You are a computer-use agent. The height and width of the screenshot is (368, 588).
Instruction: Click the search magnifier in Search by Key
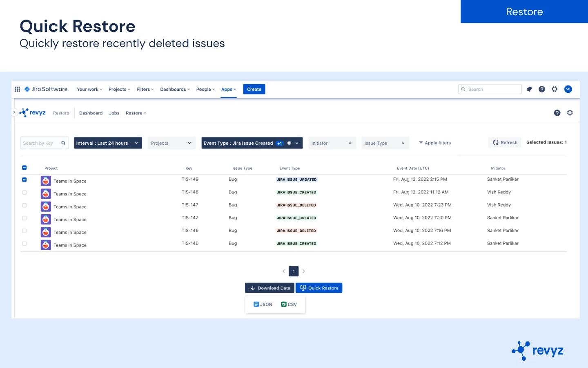point(63,143)
